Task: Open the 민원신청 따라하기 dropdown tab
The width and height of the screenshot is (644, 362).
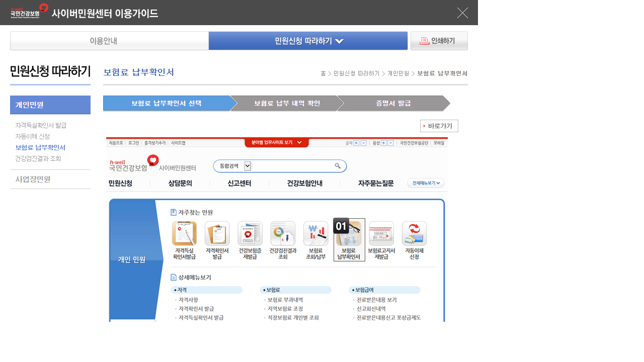Action: pos(308,41)
